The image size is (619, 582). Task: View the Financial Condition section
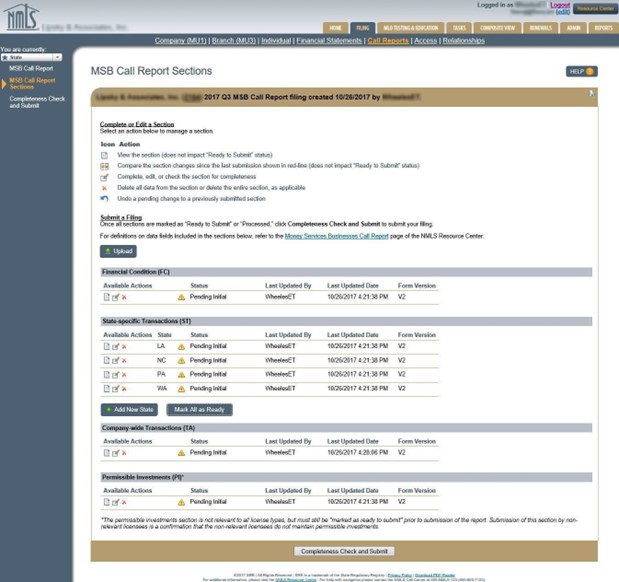coord(106,297)
